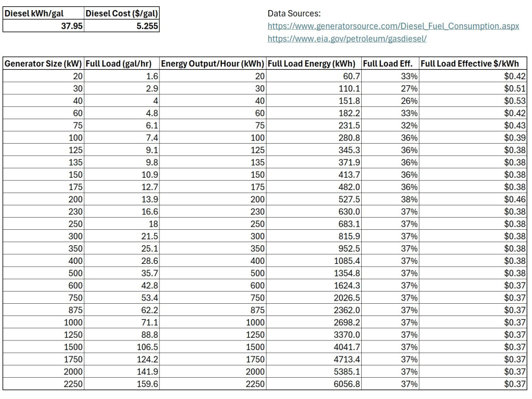Select the Data Sources: label
Viewport: 532px width, 399px height.
tap(294, 14)
